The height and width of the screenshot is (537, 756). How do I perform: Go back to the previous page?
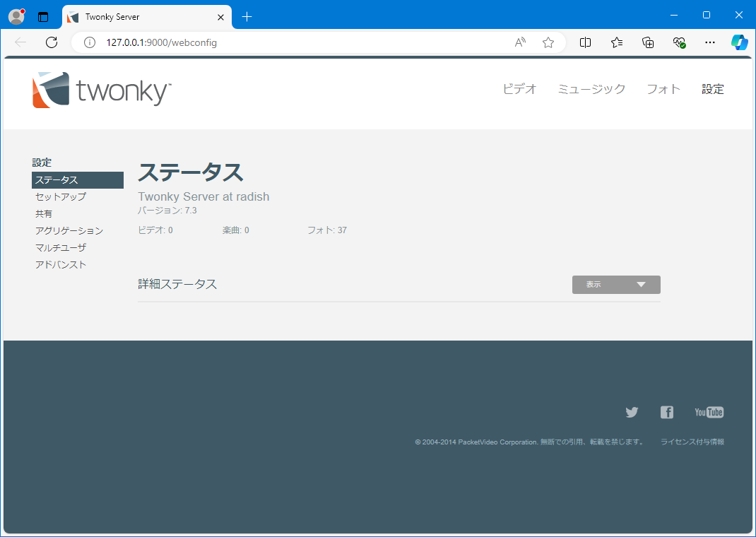point(20,42)
